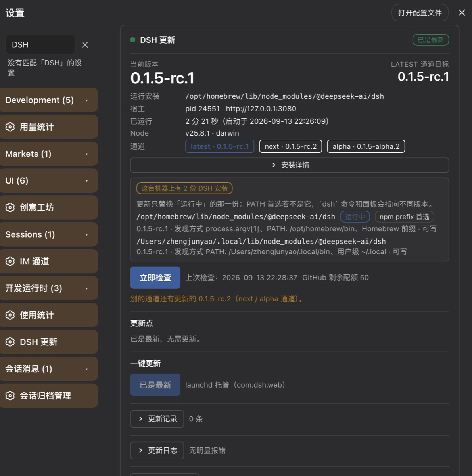Select the alpha · 0.1.5-alpha.2 channel
Image resolution: width=472 pixels, height=476 pixels.
(366, 146)
